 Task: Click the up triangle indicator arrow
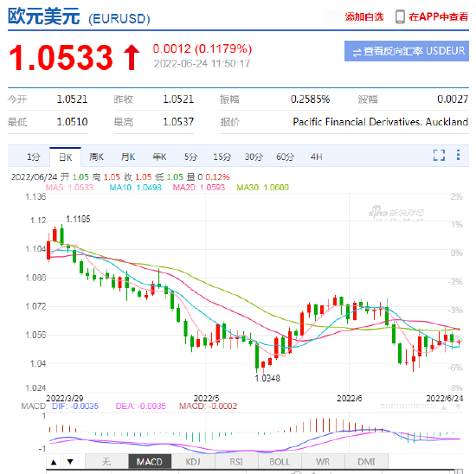click(54, 462)
